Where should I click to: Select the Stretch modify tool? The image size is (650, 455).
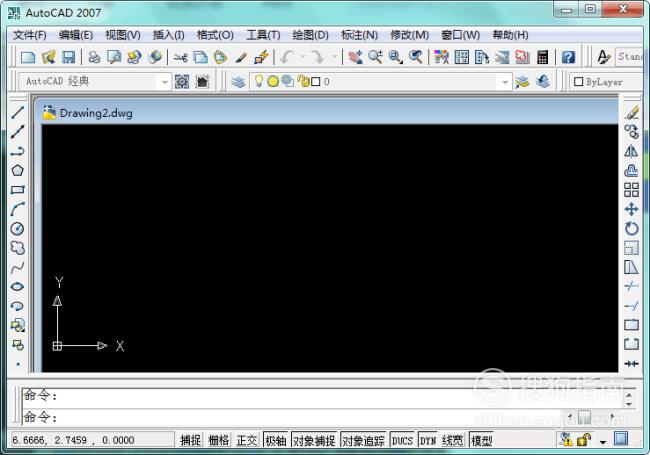click(x=631, y=267)
